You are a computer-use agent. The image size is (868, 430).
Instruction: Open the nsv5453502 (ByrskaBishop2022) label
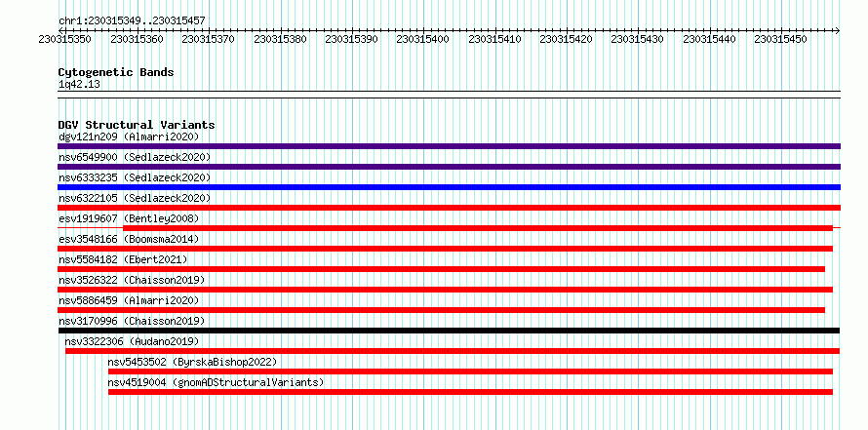(192, 362)
